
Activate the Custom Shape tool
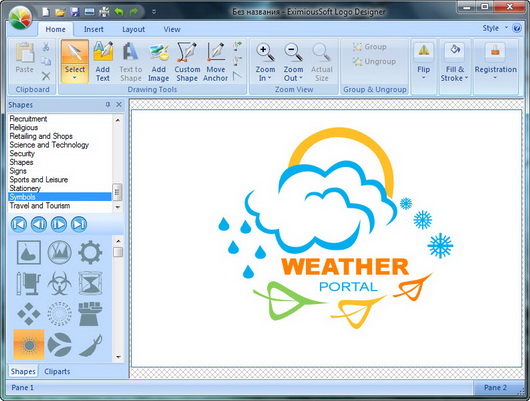187,62
